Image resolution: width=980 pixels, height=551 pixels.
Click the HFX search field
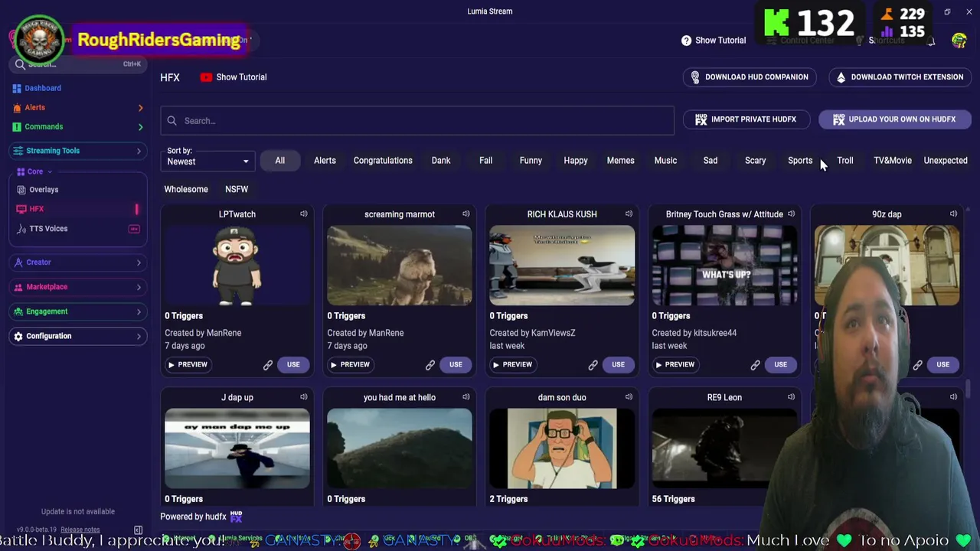pos(417,121)
